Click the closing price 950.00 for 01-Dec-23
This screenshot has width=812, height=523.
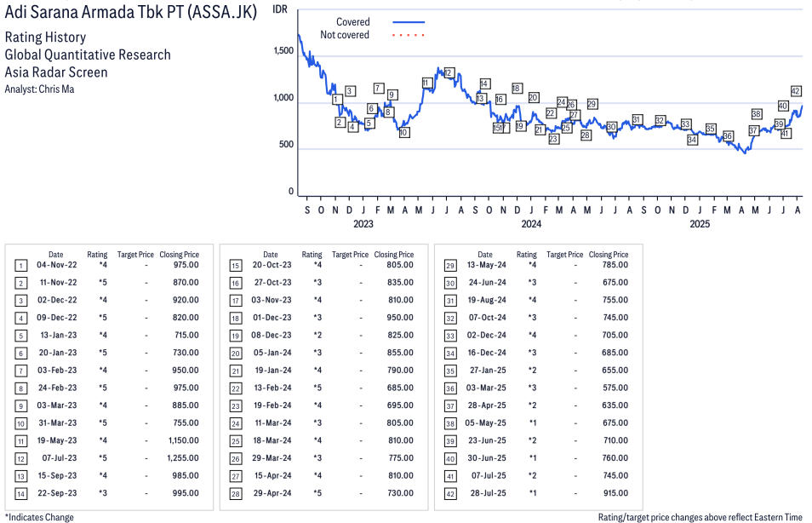pyautogui.click(x=400, y=318)
